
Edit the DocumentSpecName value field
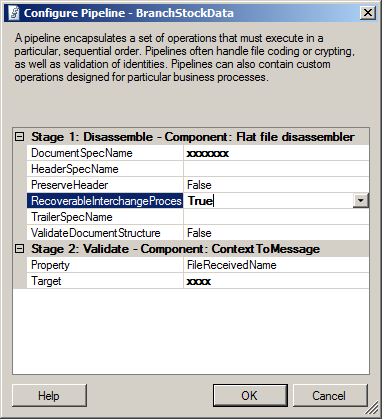click(276, 153)
